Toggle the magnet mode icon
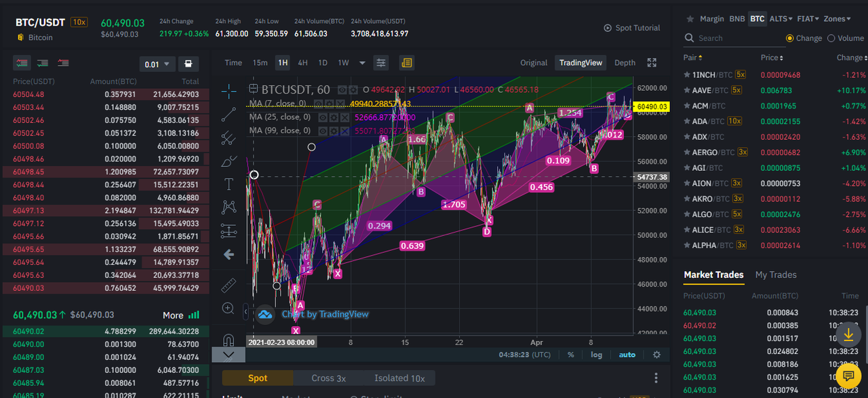 pos(229,340)
